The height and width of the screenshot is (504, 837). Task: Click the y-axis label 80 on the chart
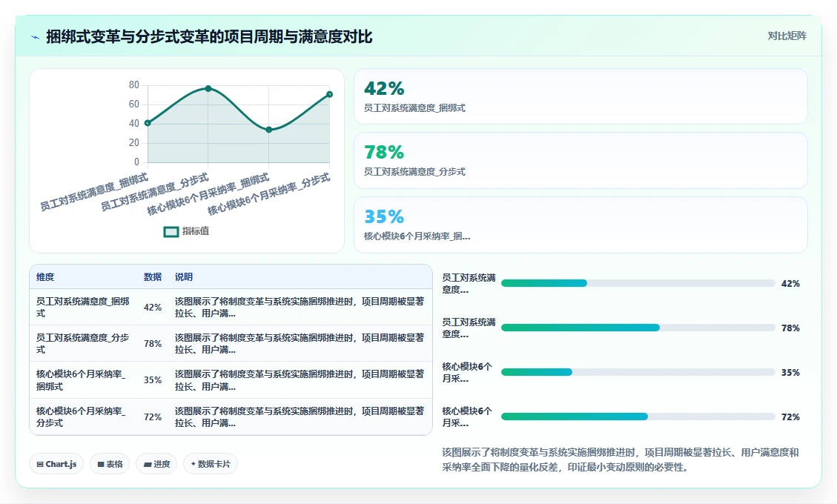[134, 85]
